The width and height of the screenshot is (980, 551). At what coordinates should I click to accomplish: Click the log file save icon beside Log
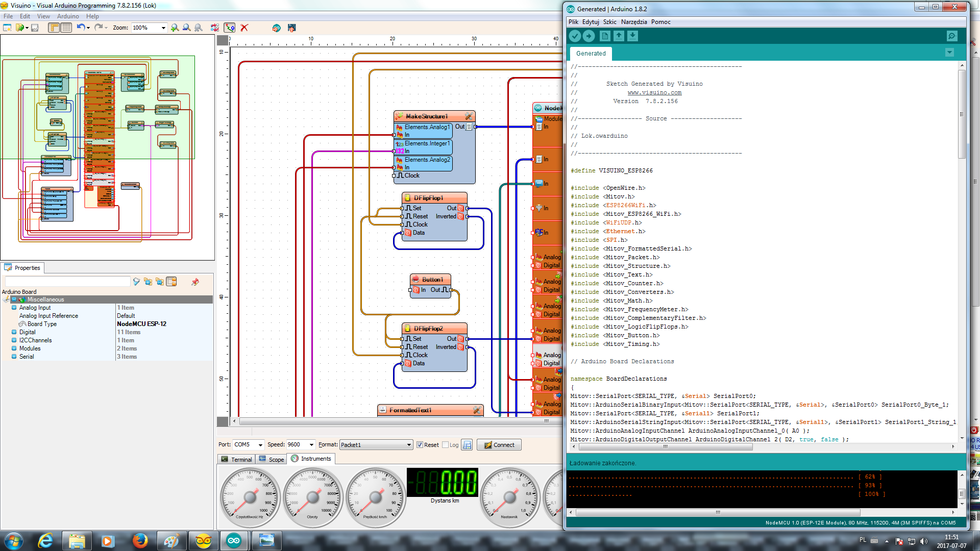467,445
